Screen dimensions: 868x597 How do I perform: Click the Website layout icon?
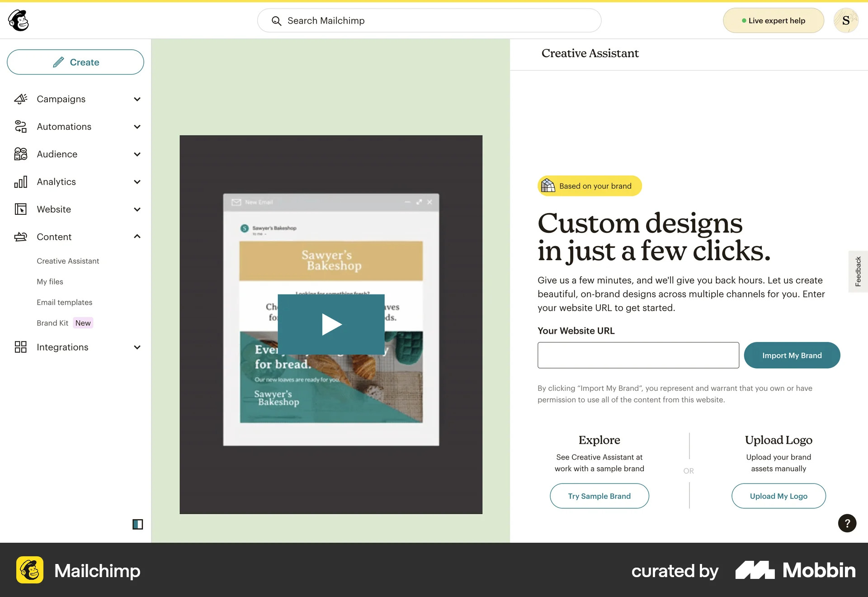click(x=21, y=209)
